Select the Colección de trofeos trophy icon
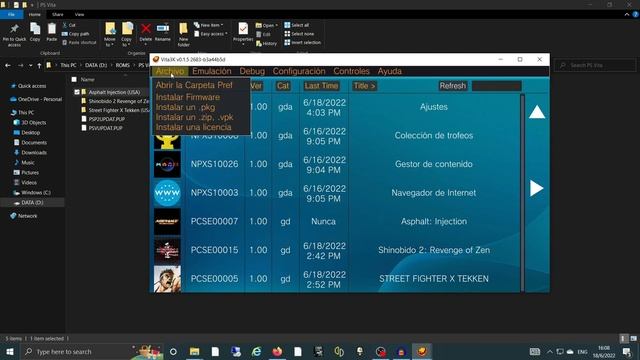The height and width of the screenshot is (360, 640). [x=167, y=141]
